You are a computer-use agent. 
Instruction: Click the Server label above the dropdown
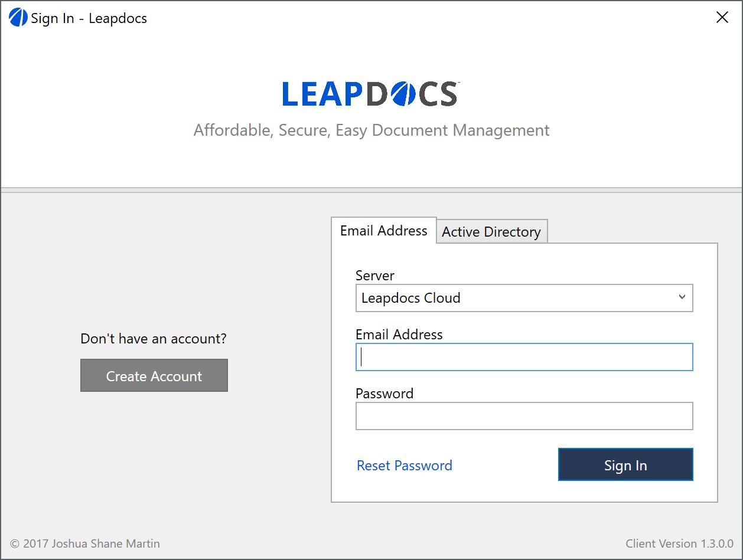[x=375, y=276]
